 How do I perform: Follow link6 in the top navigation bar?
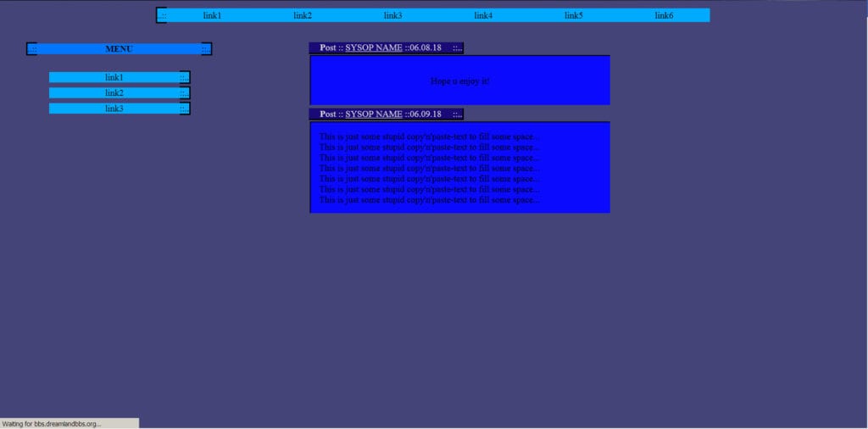pos(664,15)
